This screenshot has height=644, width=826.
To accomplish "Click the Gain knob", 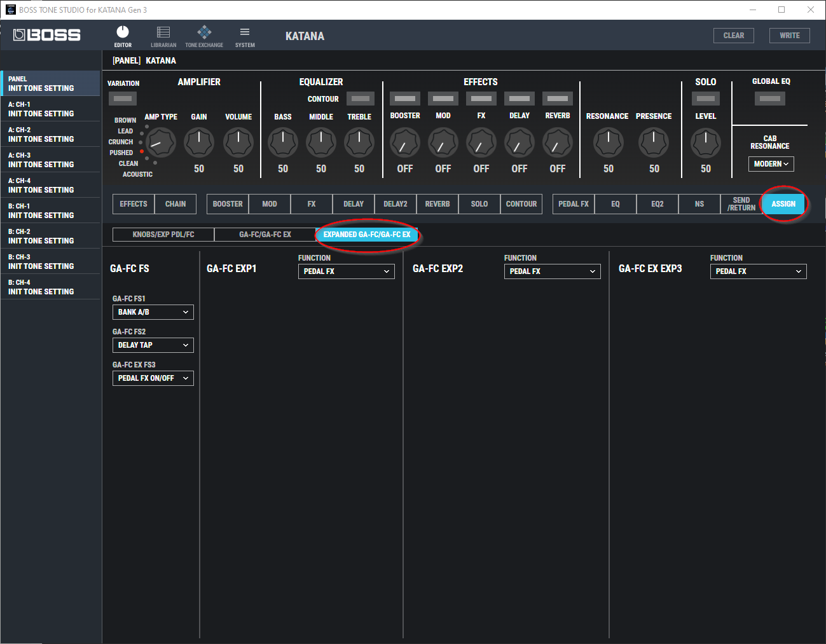I will point(199,142).
